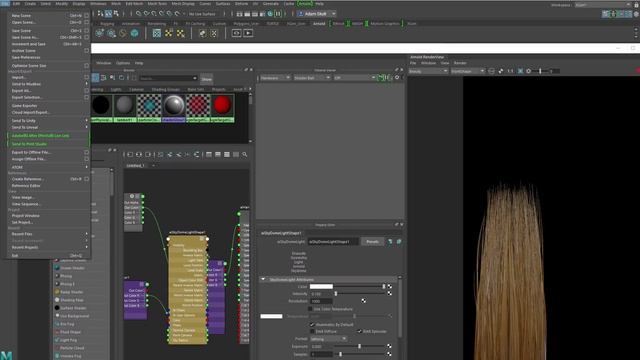Start render using shelf play icon
This screenshot has height=360, width=640.
[248, 33]
